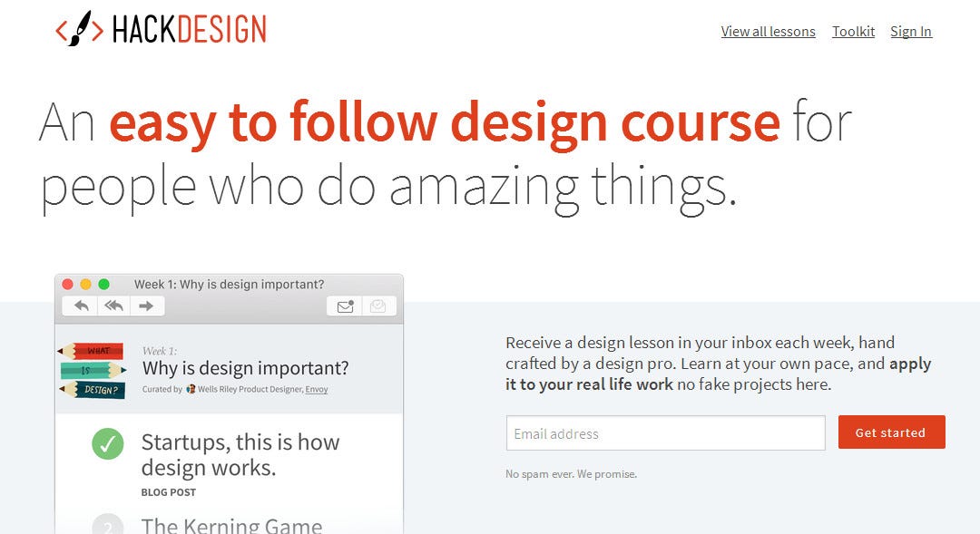Viewport: 980px width, 534px height.
Task: Open View all lessons link
Action: [x=769, y=31]
